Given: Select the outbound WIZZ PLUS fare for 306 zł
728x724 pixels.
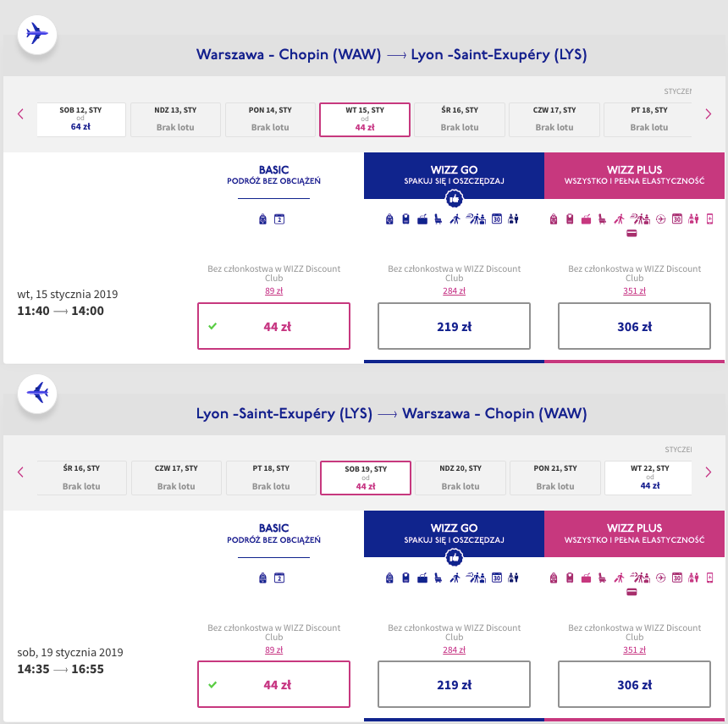Looking at the screenshot, I should (634, 326).
